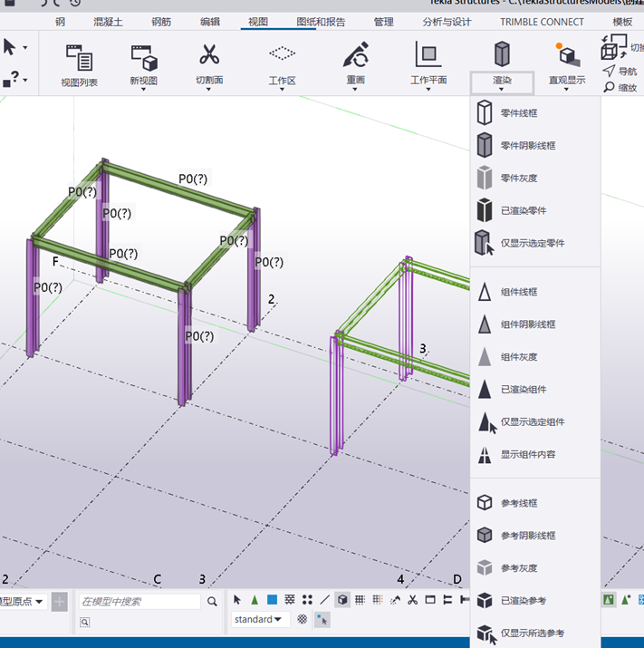Choose 零件线框 from rendering menu

(535, 112)
